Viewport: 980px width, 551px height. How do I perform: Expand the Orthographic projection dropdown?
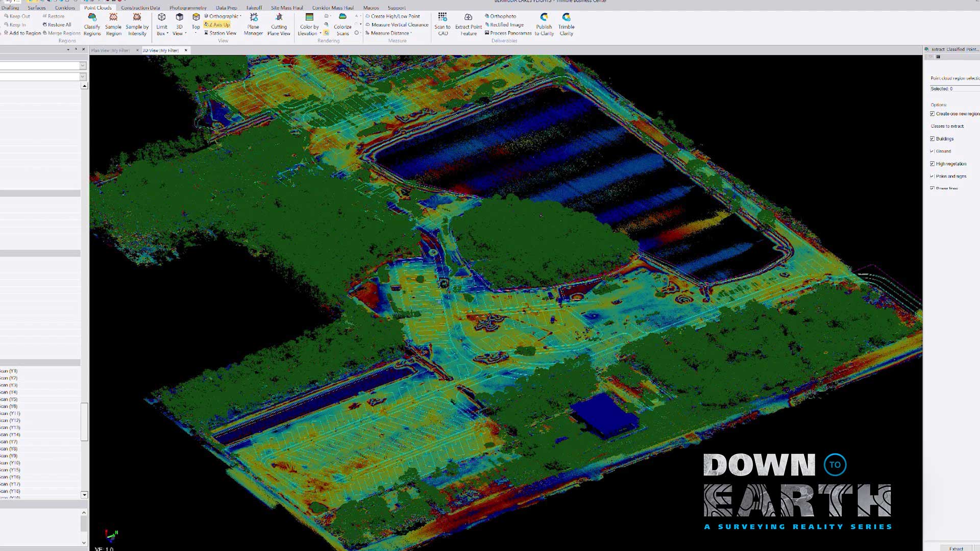[x=240, y=16]
